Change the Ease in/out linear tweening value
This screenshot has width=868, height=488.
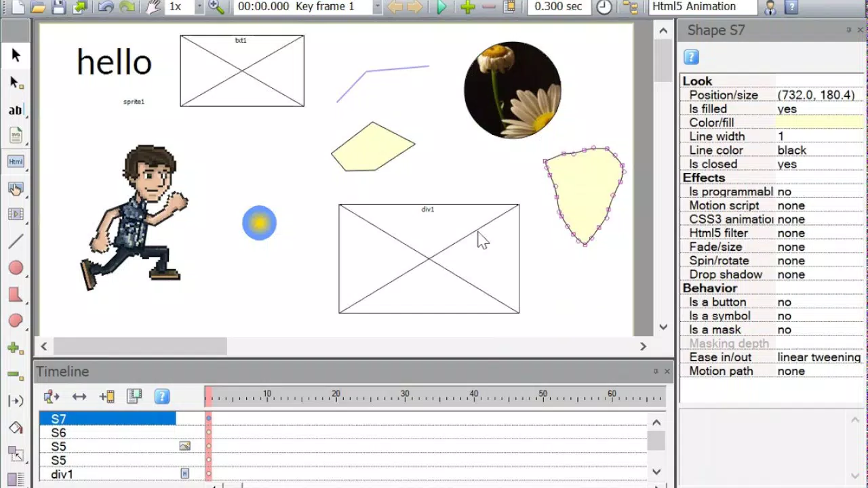[x=819, y=357]
